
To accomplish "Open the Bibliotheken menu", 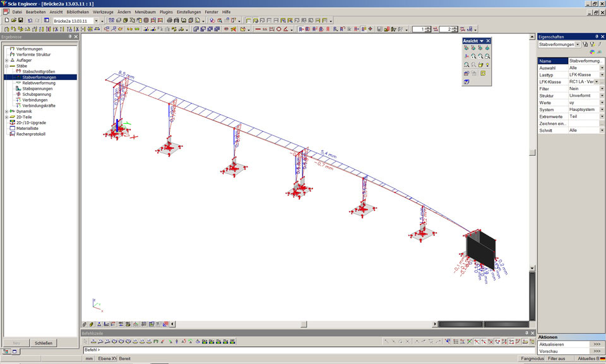I will click(x=78, y=12).
